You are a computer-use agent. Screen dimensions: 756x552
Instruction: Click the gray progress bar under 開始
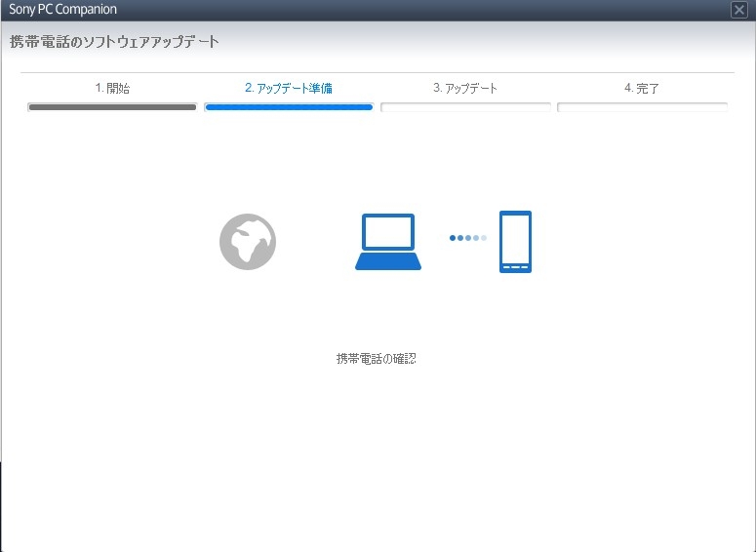coord(112,107)
